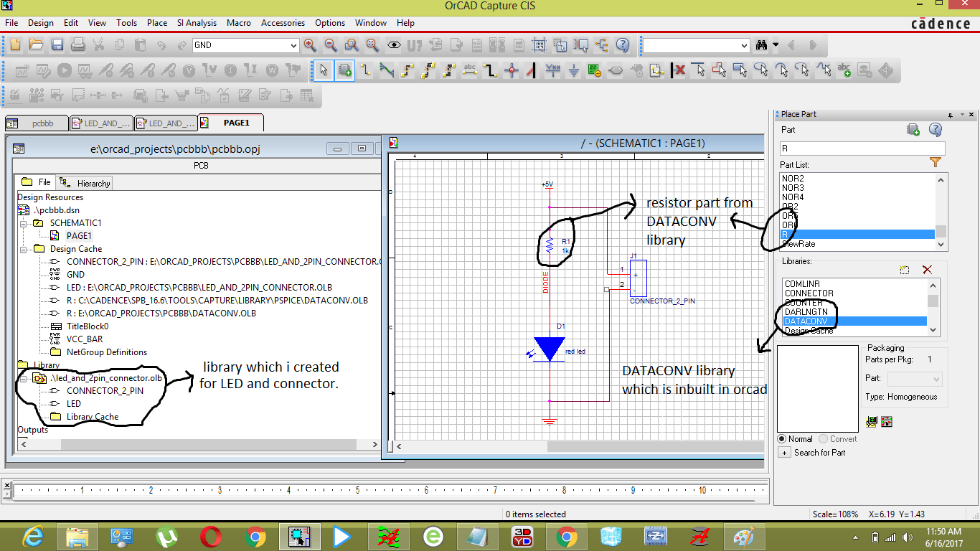Open the File menu
980x551 pixels.
coord(11,23)
